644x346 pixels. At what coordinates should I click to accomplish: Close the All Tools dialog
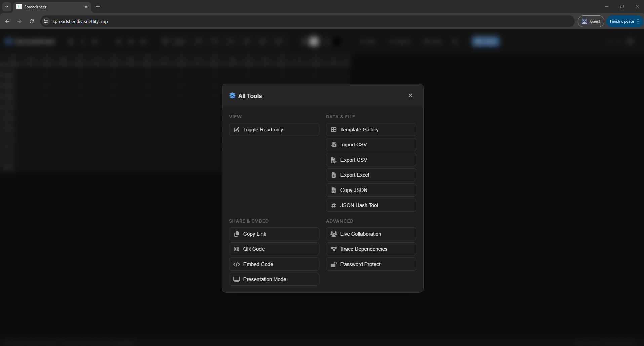point(410,95)
